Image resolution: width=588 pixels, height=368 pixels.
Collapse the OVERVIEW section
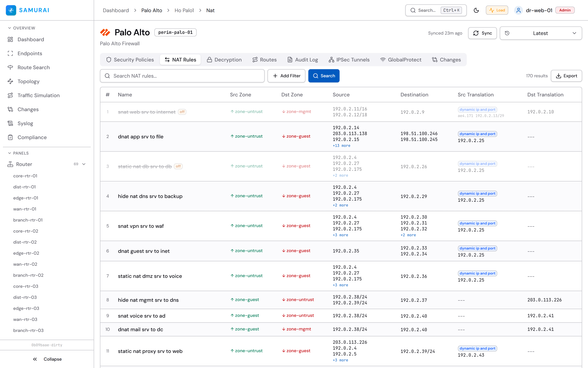(21, 28)
